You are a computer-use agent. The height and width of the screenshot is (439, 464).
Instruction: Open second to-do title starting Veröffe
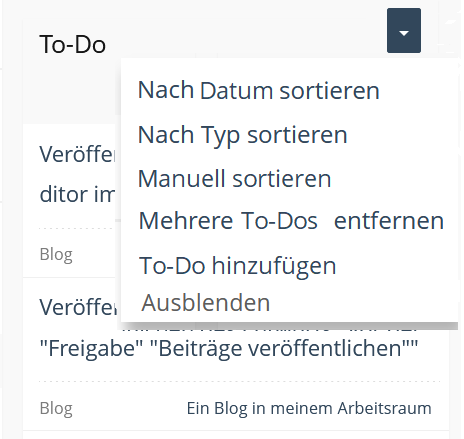pos(78,307)
